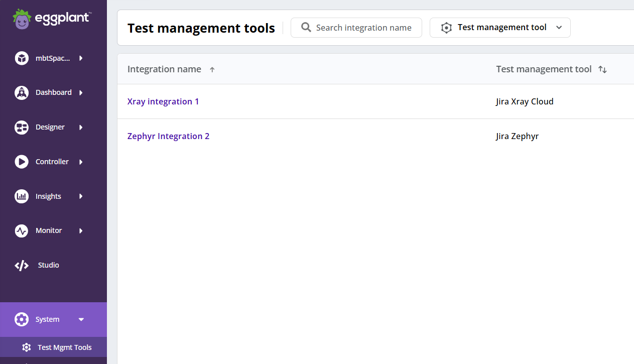Click the Test Mgmt Tools gear icon
This screenshot has width=634, height=364.
pos(27,347)
